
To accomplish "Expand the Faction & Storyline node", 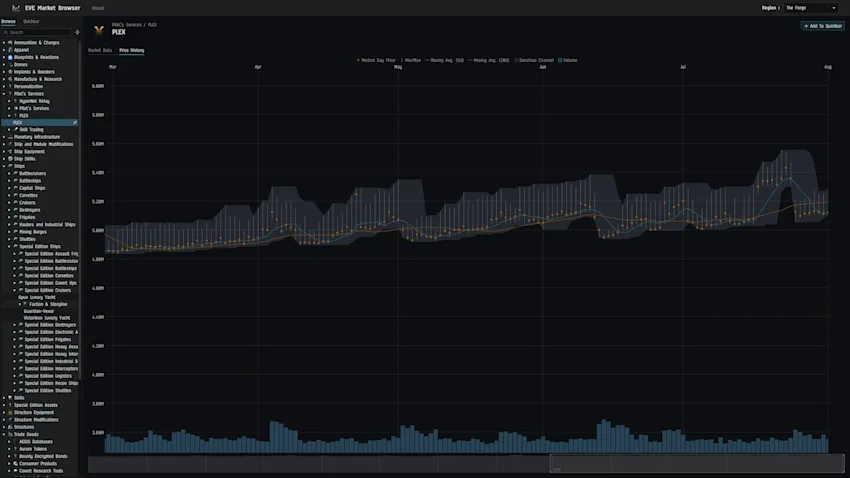I will pos(20,305).
